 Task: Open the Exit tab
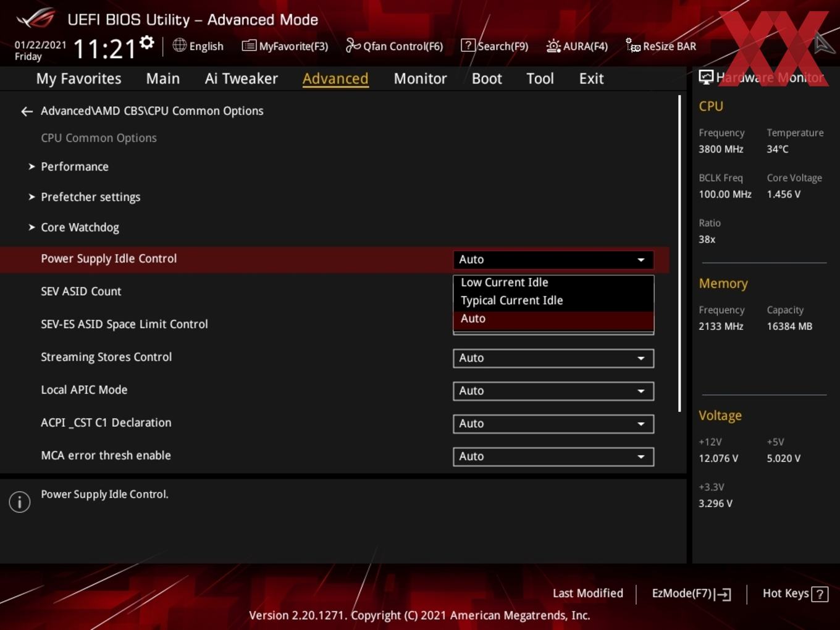click(x=591, y=78)
